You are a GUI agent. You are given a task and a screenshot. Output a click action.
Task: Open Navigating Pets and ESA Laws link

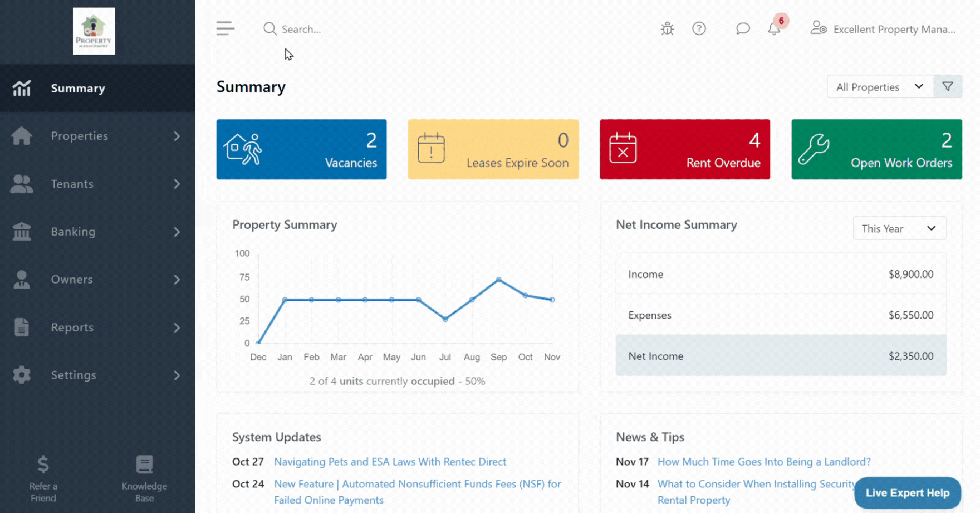(390, 462)
